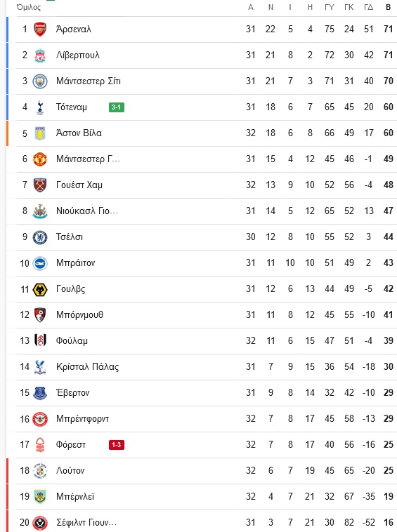
Task: Click the bold Β points column header
Action: (x=388, y=7)
